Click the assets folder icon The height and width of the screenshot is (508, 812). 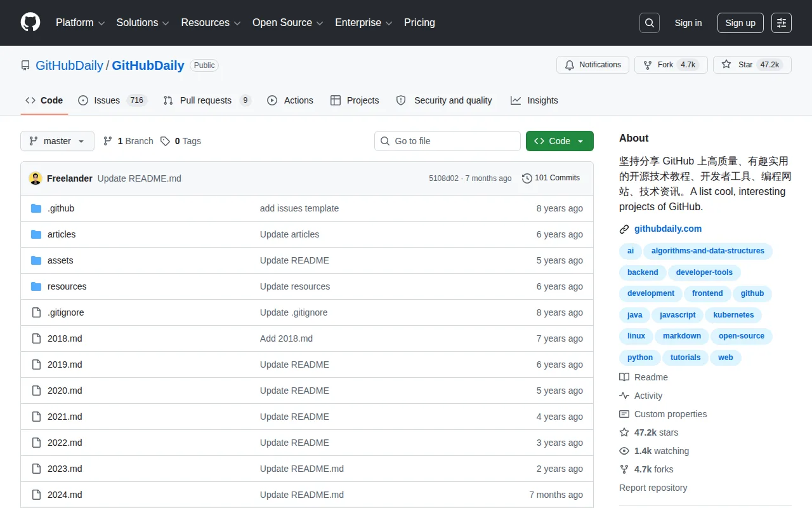36,260
